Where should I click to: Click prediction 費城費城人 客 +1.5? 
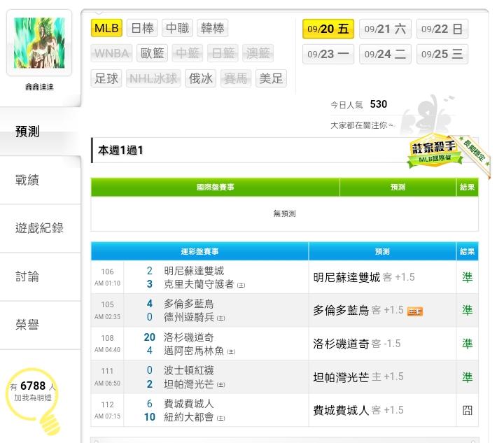pyautogui.click(x=358, y=410)
